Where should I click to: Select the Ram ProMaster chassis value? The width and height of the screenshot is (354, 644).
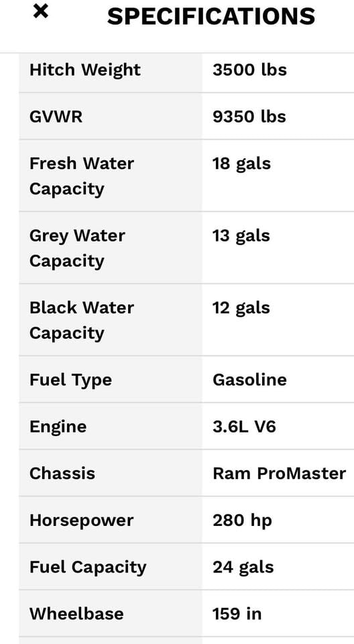click(280, 473)
